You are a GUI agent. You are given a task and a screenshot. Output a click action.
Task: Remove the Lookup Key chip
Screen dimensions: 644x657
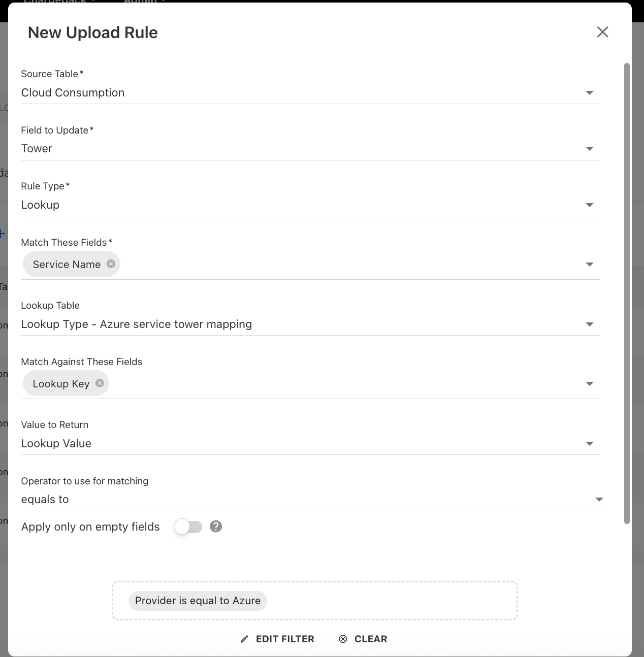tap(100, 383)
